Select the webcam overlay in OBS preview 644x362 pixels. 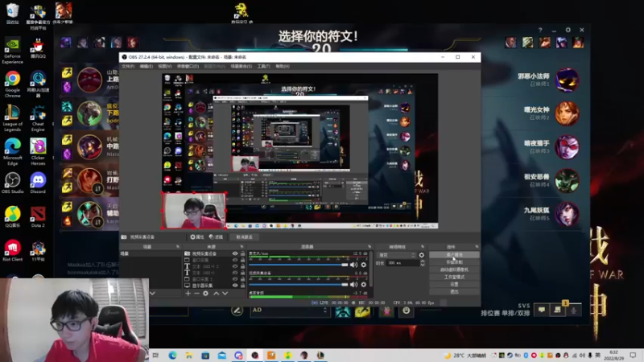[x=194, y=211]
